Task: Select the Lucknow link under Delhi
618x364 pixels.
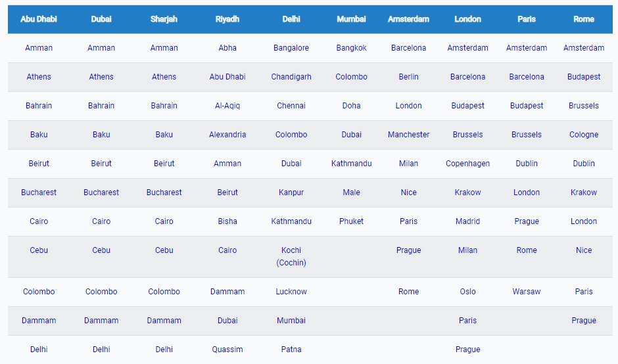Action: pos(291,292)
